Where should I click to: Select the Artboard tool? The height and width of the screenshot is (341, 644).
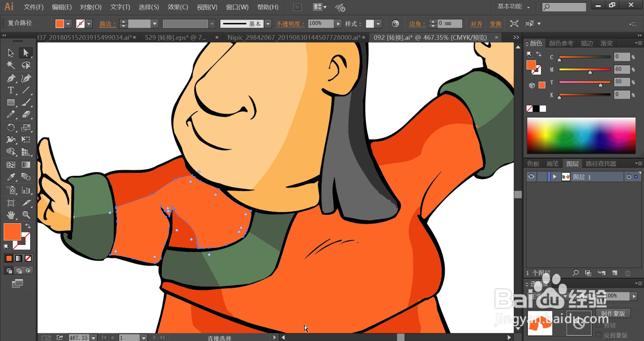point(11,203)
